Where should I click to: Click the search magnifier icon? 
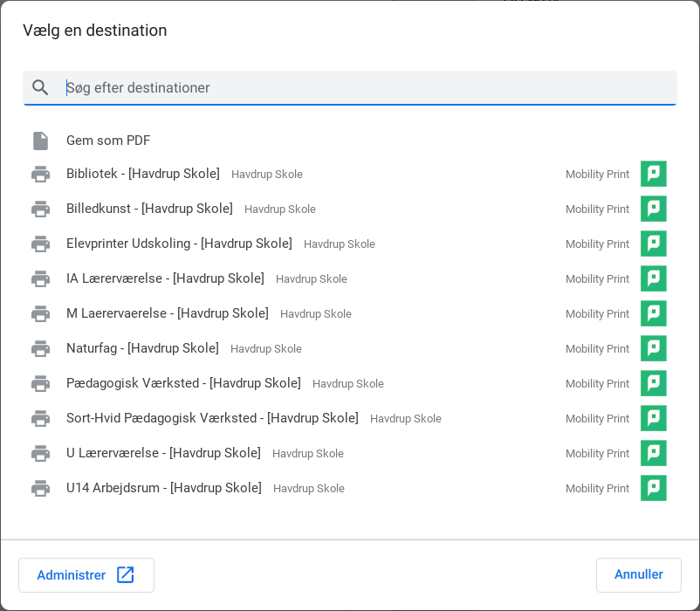40,87
